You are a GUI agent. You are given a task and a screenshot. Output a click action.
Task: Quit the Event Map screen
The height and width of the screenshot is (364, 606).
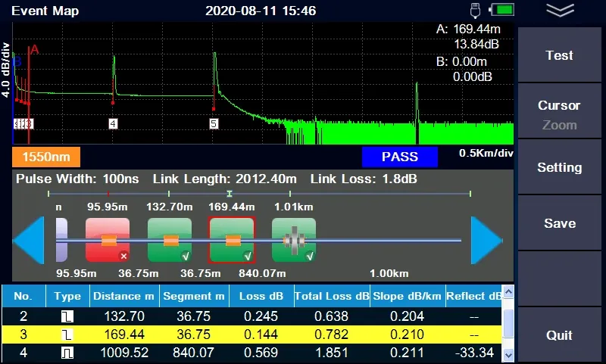point(559,335)
